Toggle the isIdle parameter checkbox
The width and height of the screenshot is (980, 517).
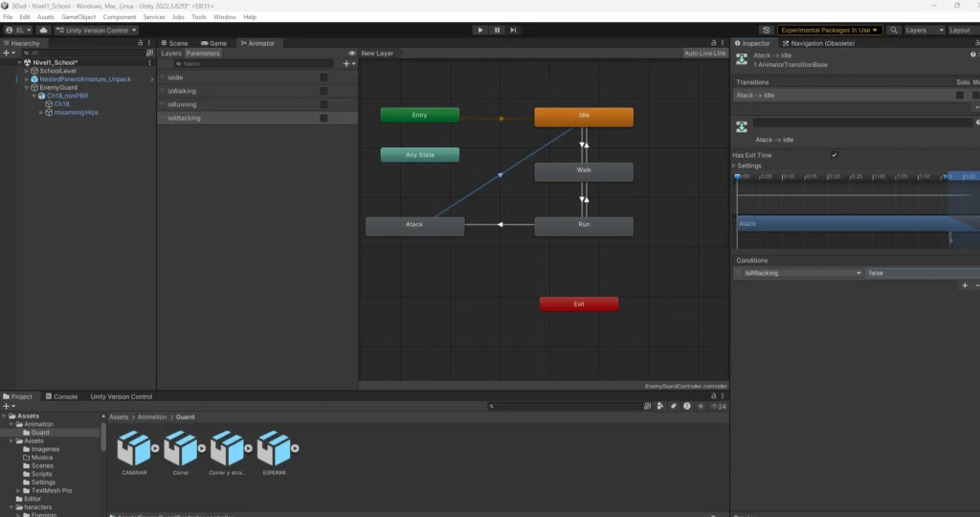tap(323, 78)
